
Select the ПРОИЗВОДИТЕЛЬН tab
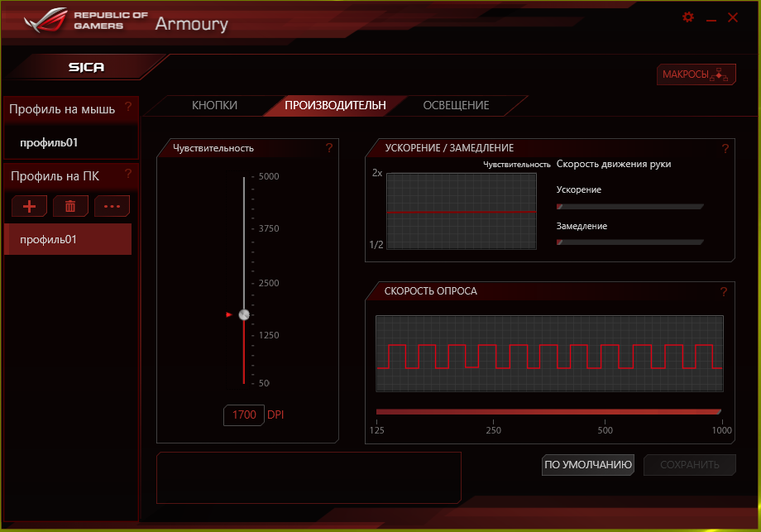(x=335, y=105)
